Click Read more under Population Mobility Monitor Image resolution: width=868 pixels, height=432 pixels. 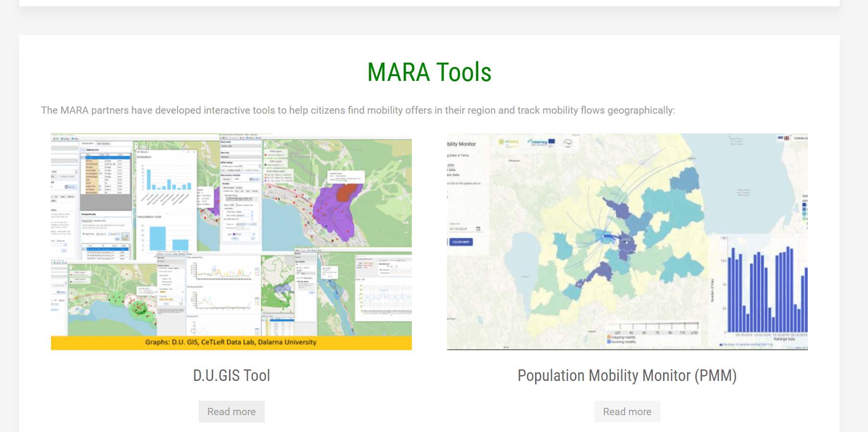pos(627,412)
